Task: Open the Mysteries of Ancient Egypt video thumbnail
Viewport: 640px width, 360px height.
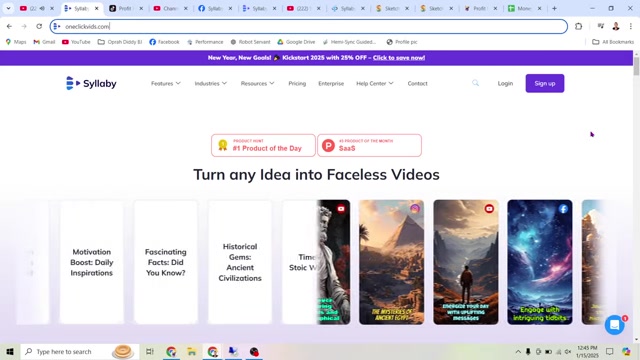Action: [391, 262]
